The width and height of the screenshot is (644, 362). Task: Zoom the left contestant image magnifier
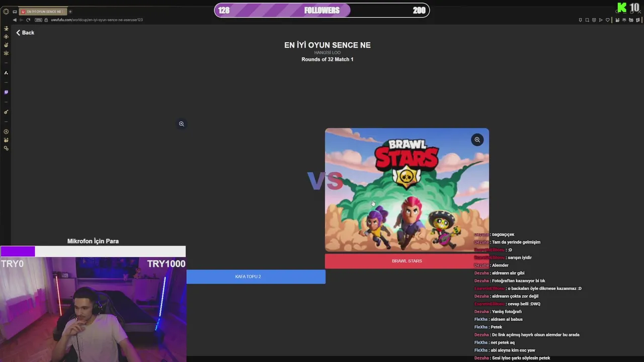[x=182, y=124]
